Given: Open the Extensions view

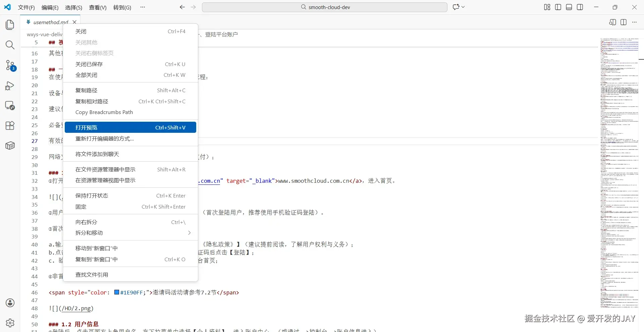Looking at the screenshot, I should [10, 125].
